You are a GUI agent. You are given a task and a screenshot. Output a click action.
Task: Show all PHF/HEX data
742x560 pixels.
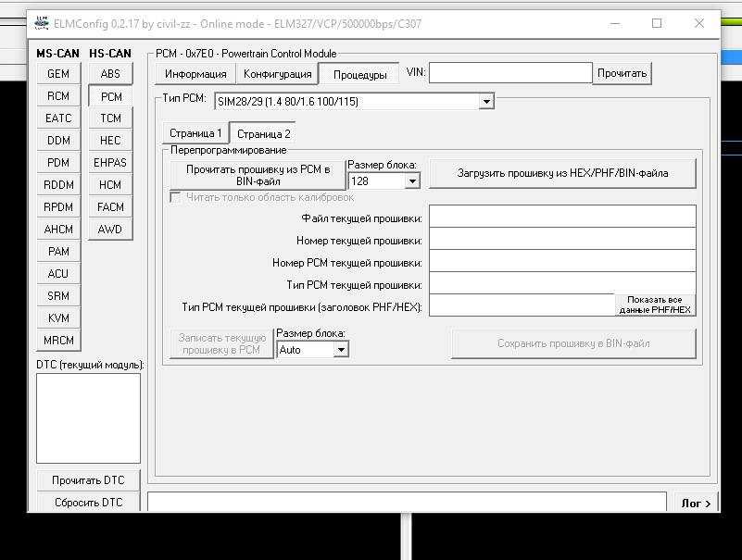pyautogui.click(x=654, y=305)
